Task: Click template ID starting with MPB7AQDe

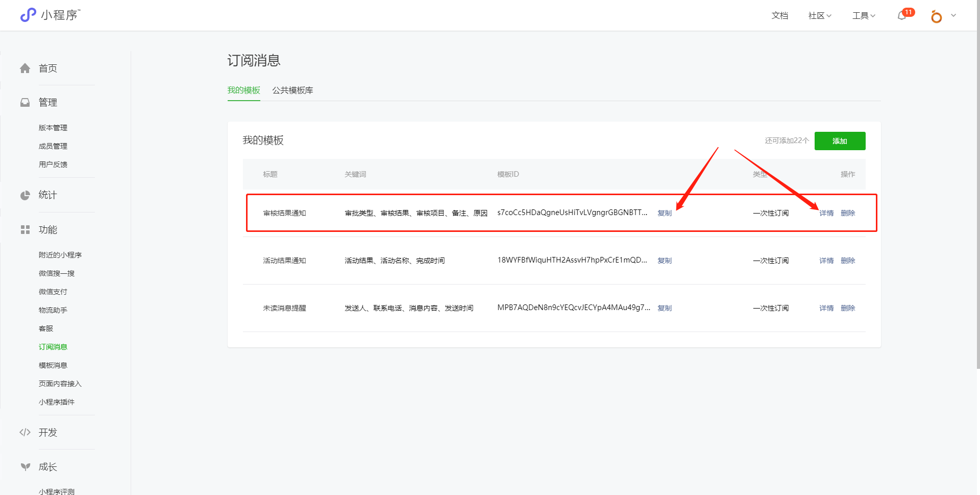Action: (574, 308)
